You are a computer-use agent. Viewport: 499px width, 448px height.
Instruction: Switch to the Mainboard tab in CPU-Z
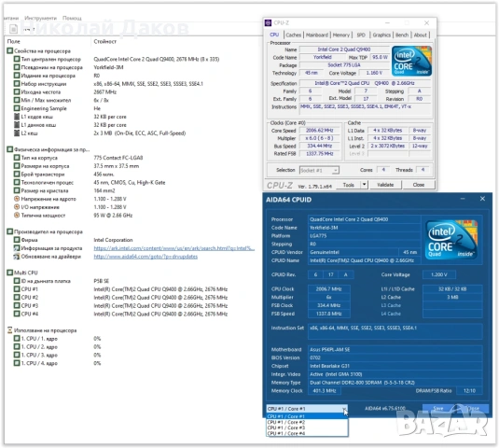point(317,35)
